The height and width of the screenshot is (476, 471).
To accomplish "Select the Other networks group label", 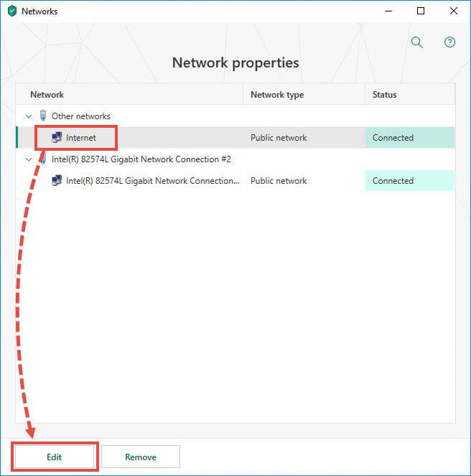I will [x=81, y=116].
